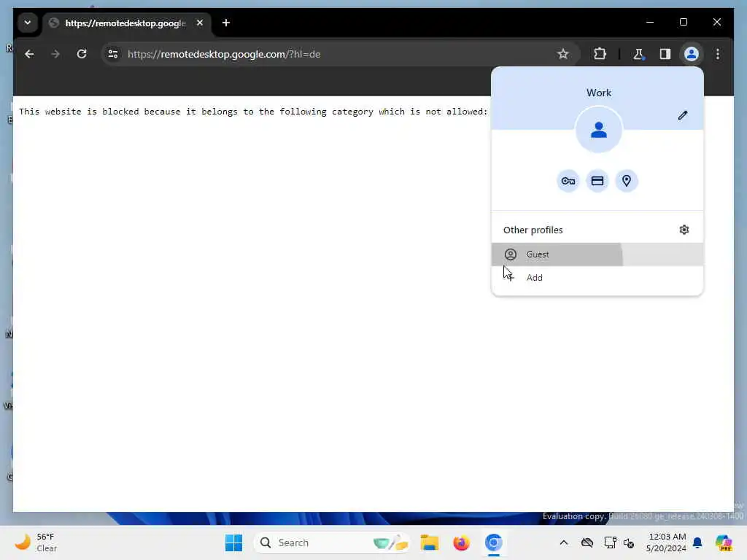Image resolution: width=747 pixels, height=560 pixels.
Task: Click the Work profile avatar picture
Action: (599, 130)
